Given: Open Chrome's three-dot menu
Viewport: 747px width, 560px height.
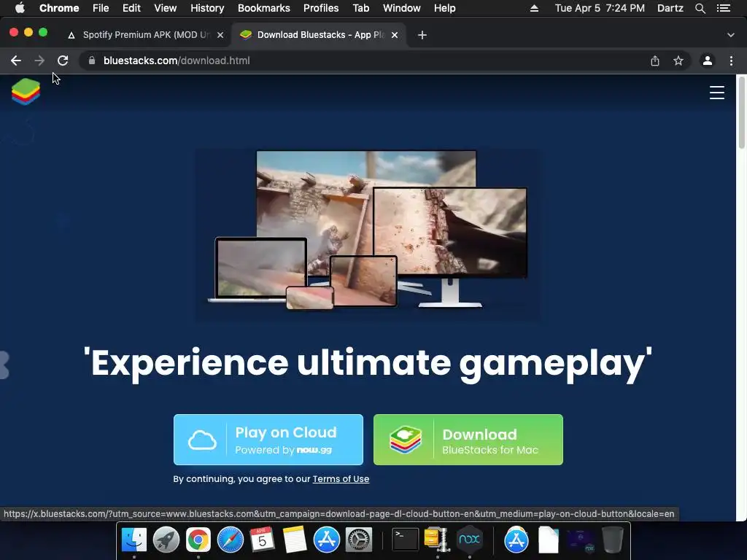Looking at the screenshot, I should pyautogui.click(x=731, y=61).
